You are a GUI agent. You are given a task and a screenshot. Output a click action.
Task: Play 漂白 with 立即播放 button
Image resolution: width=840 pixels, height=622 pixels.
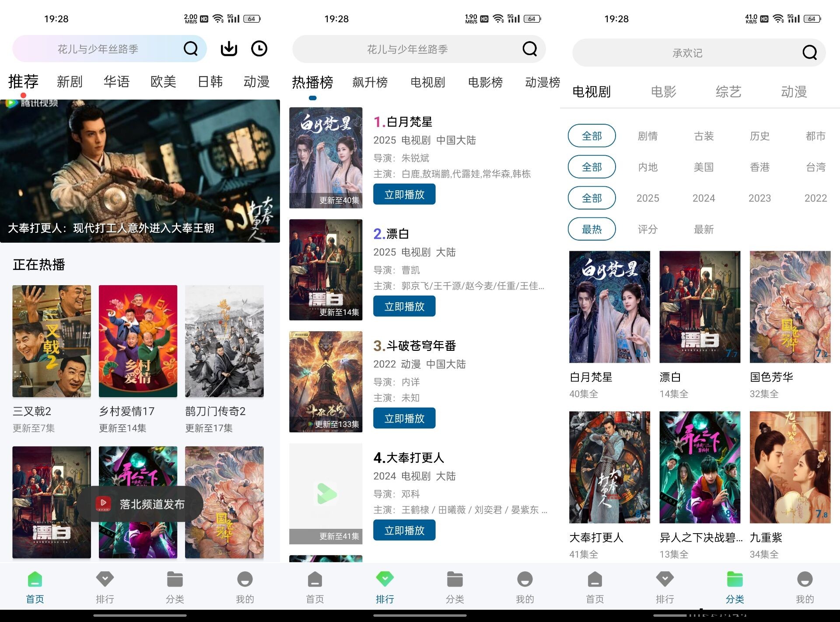coord(404,306)
